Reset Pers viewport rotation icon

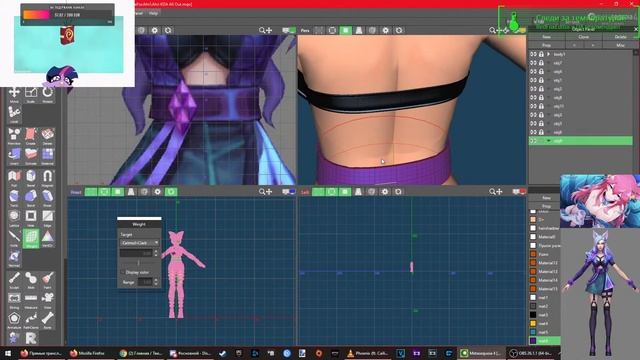(x=399, y=30)
